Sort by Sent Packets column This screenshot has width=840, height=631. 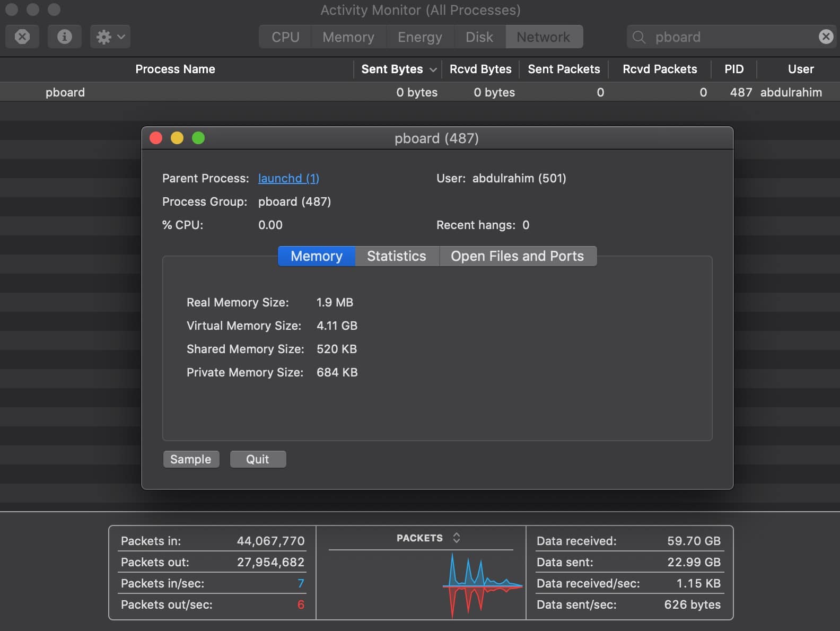tap(564, 69)
